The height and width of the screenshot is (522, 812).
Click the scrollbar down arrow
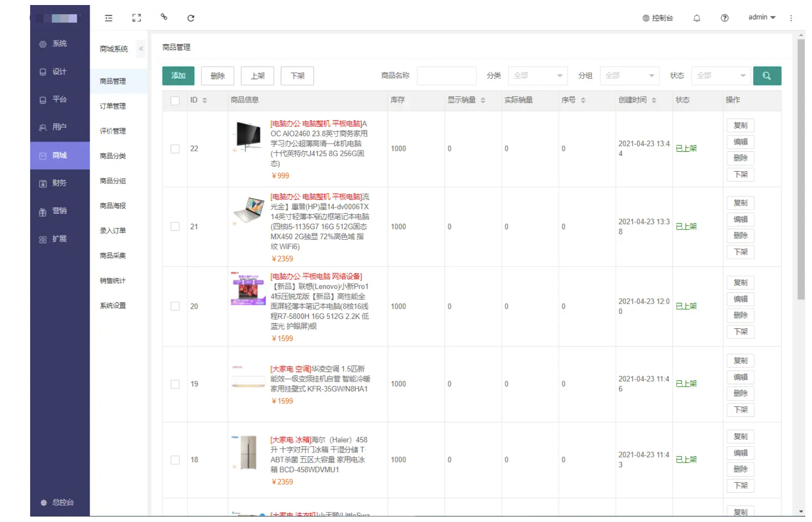(x=801, y=512)
